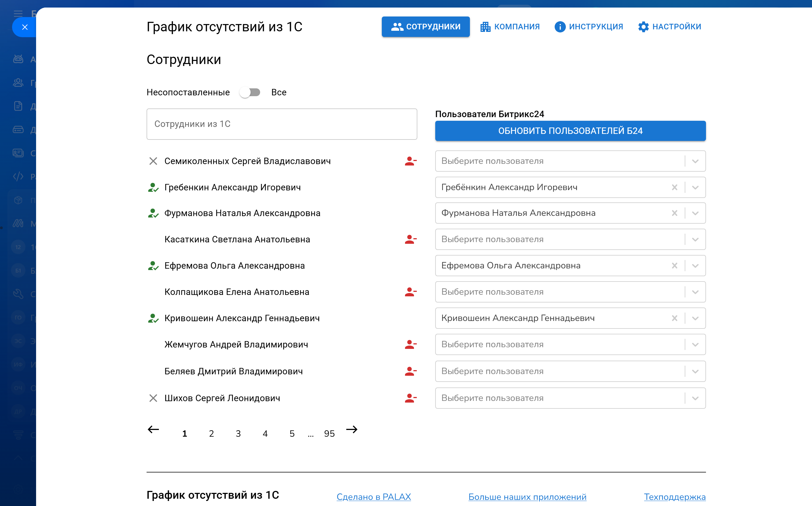Expand user dropdown for Колпащикова Елена Анатольевна
Screen dimensions: 812x506
click(x=695, y=292)
